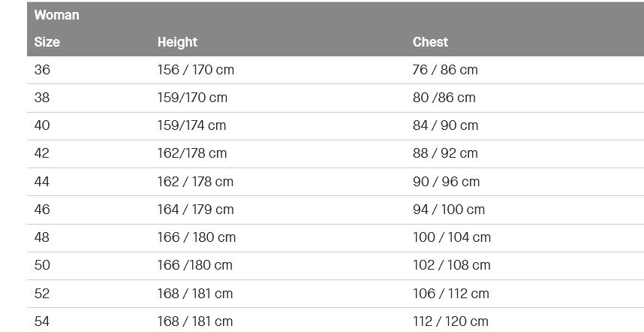644x332 pixels.
Task: Click size 36 row label
Action: 42,70
